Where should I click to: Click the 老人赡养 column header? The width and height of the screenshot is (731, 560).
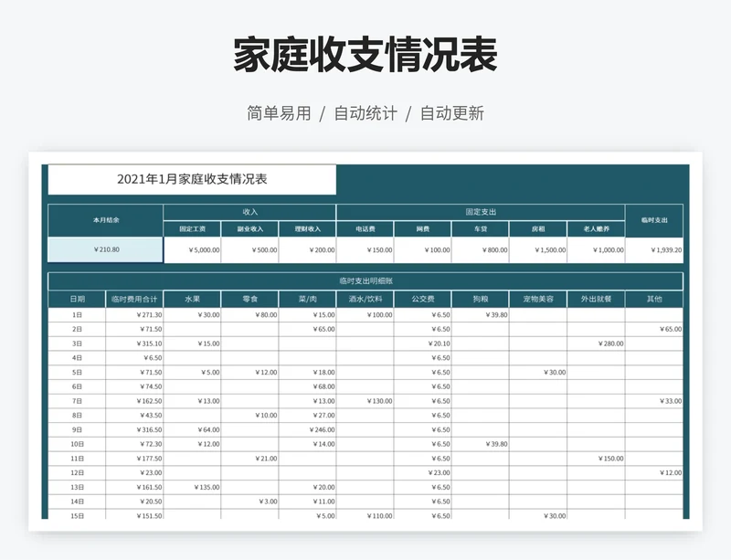point(597,229)
